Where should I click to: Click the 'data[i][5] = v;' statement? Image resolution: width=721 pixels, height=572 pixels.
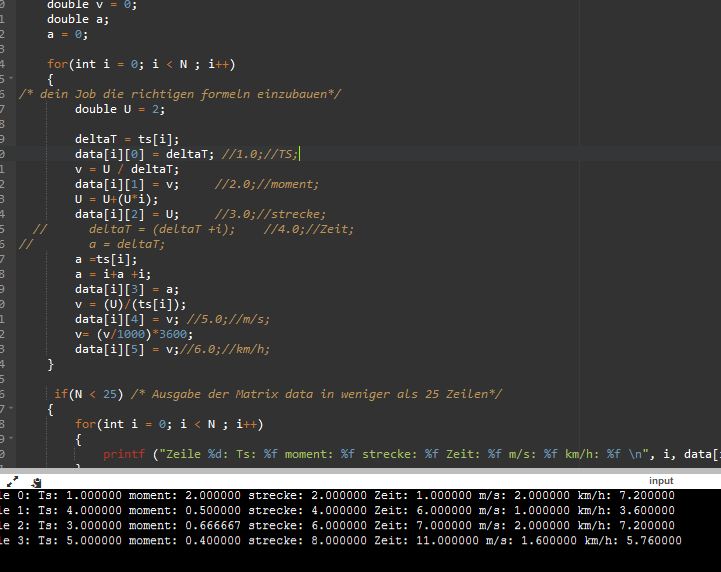click(127, 349)
